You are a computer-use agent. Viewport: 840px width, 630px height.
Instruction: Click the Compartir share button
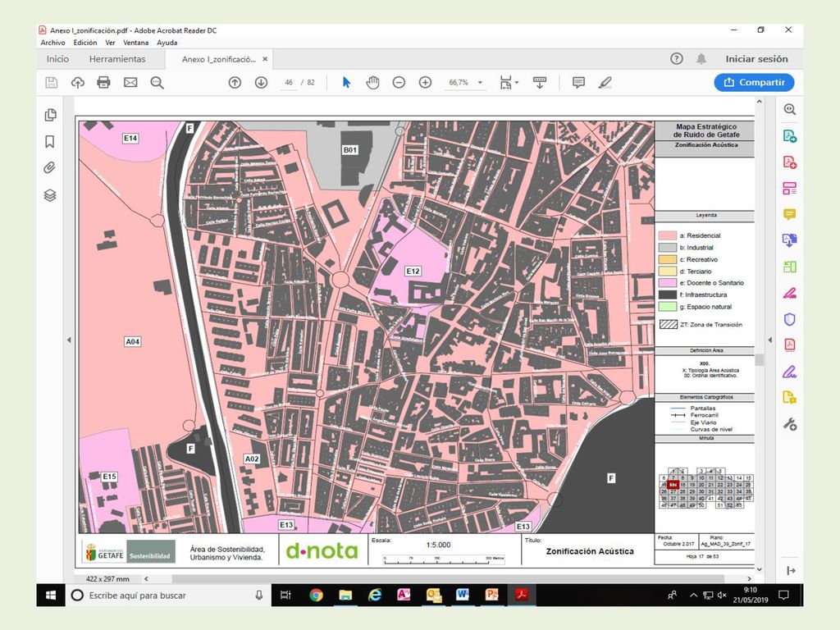pyautogui.click(x=755, y=83)
